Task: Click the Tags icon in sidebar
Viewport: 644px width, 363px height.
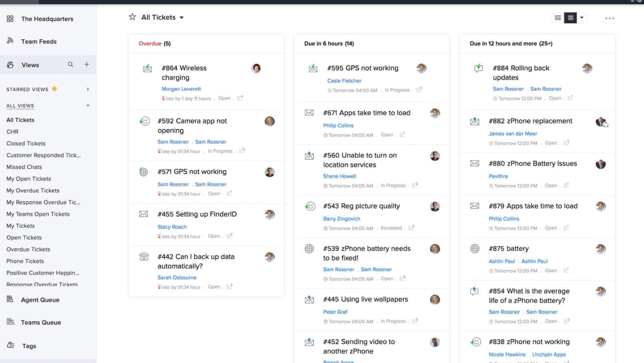Action: click(x=10, y=345)
